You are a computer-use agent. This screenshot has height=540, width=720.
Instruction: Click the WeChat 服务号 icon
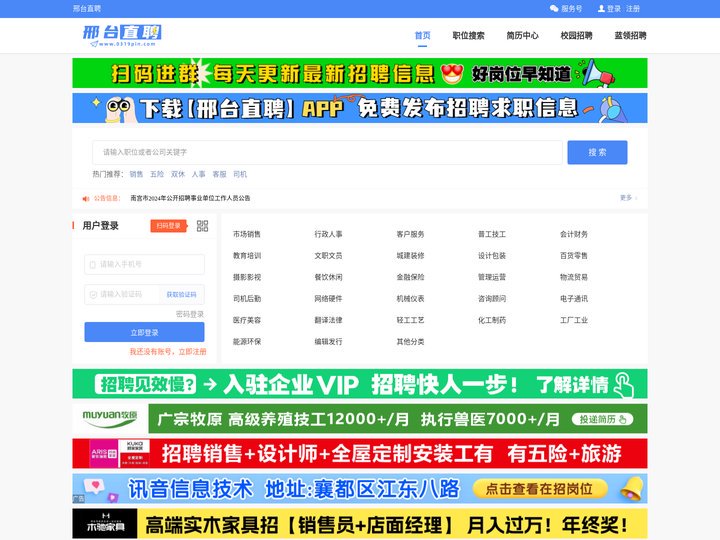554,9
